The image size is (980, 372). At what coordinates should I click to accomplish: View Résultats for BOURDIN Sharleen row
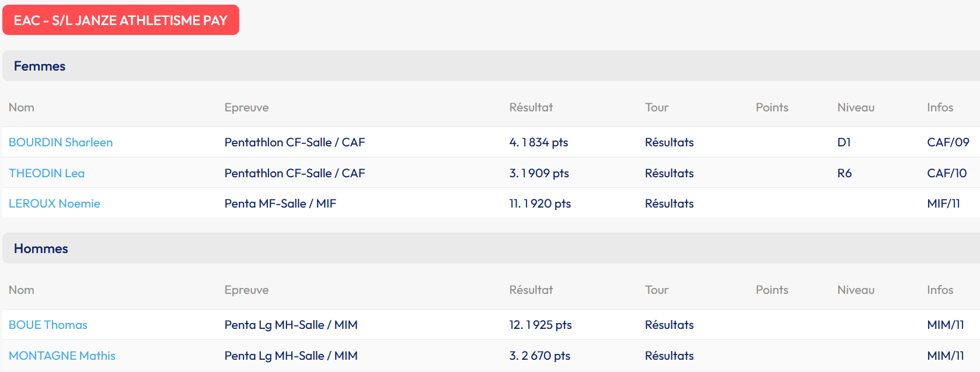pyautogui.click(x=669, y=142)
